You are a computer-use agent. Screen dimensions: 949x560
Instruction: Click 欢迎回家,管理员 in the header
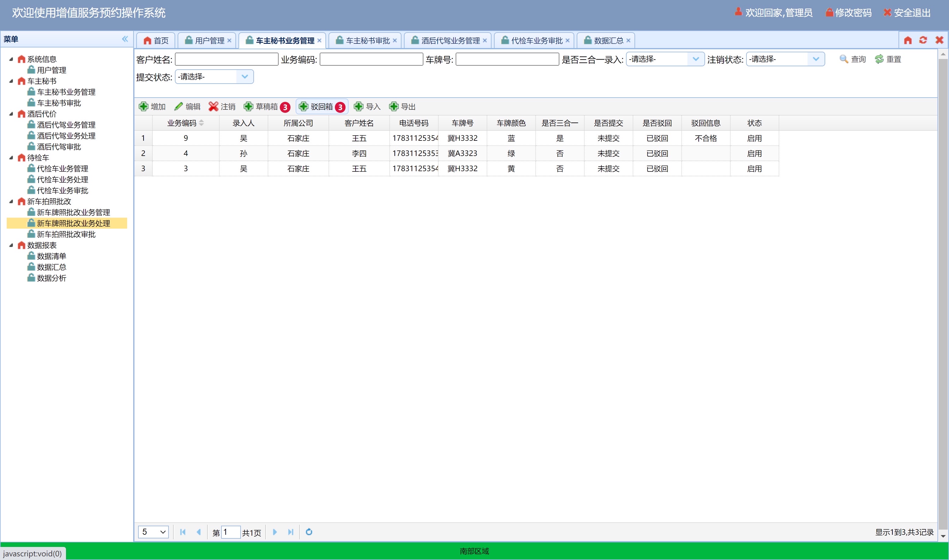pyautogui.click(x=774, y=13)
